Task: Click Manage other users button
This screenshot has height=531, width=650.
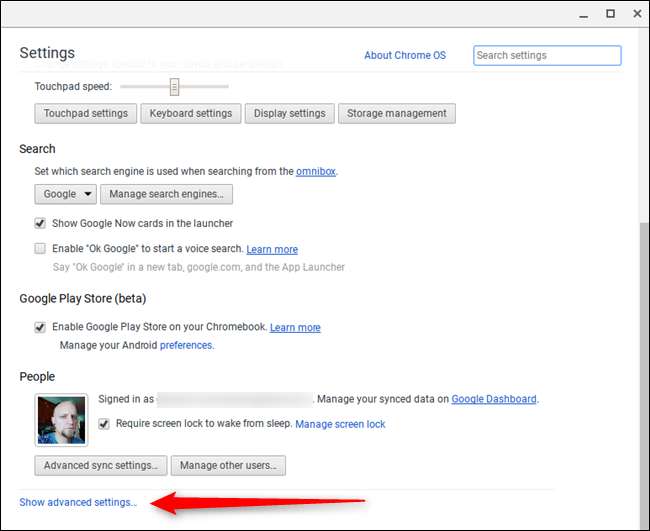Action: coord(228,466)
